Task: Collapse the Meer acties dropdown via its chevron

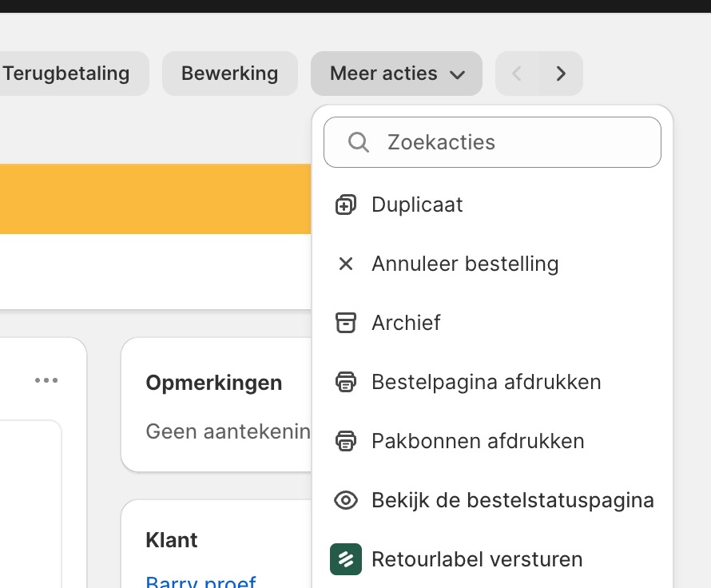Action: pyautogui.click(x=457, y=73)
